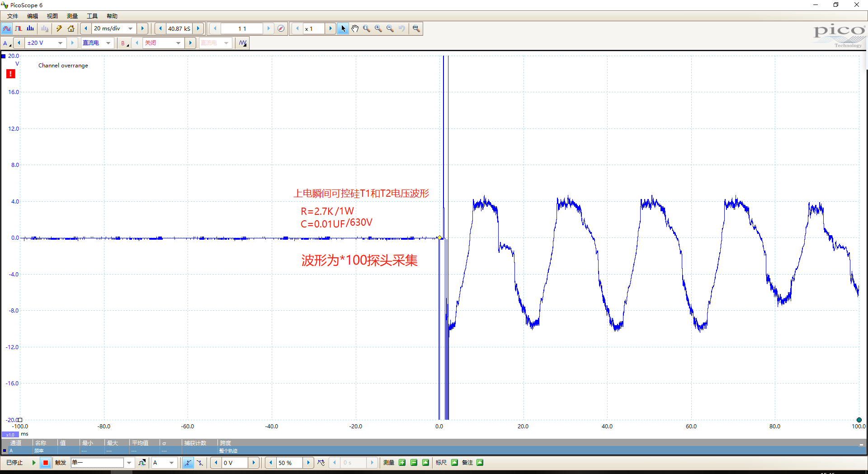Click edit measurement icon beside 测量

click(x=425, y=463)
